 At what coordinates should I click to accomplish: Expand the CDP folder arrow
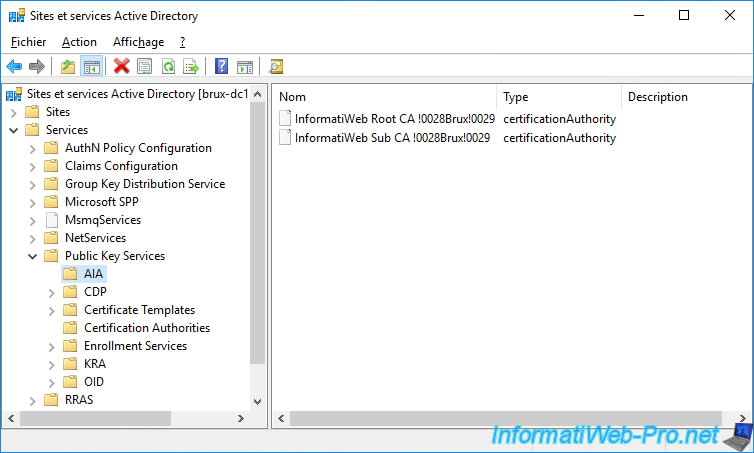51,292
